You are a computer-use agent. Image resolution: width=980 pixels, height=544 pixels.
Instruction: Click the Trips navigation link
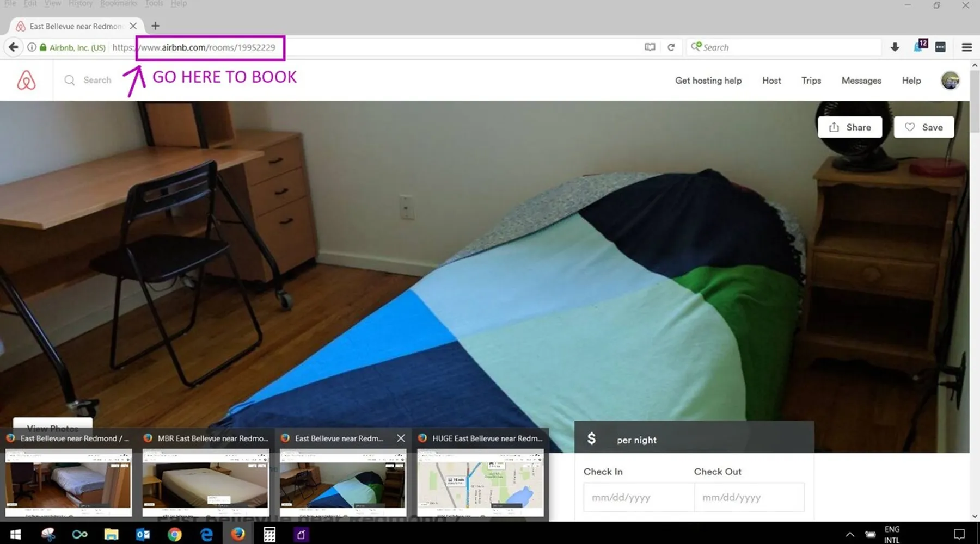pyautogui.click(x=811, y=81)
